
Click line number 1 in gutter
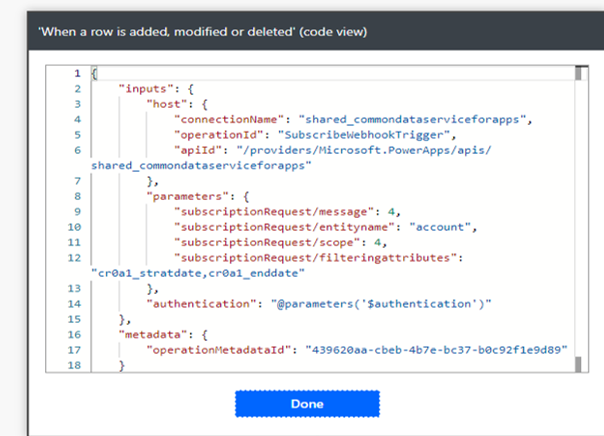77,73
